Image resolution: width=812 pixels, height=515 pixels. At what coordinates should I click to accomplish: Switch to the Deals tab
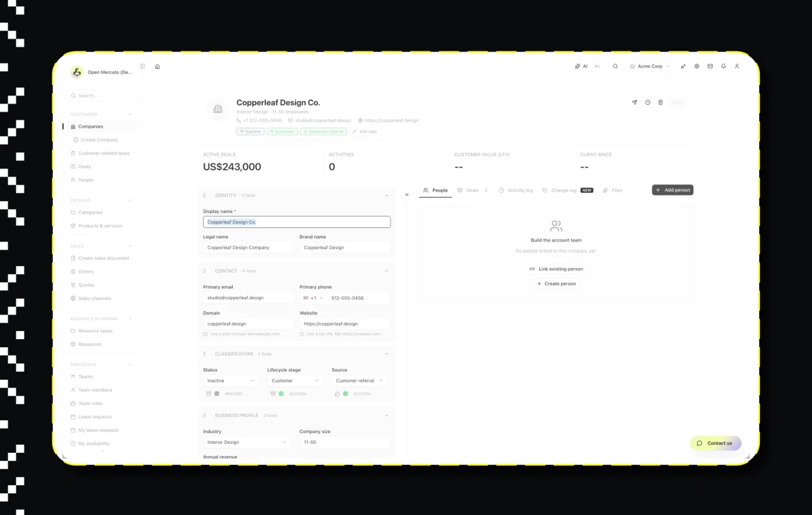point(472,190)
